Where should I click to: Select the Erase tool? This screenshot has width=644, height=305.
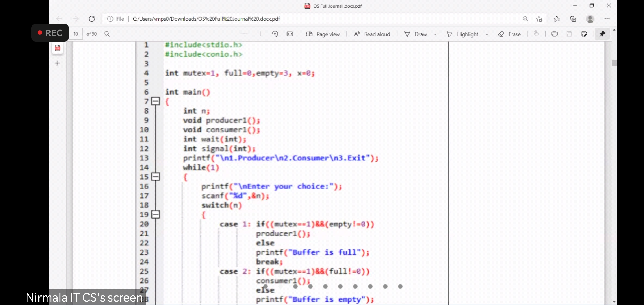point(510,34)
